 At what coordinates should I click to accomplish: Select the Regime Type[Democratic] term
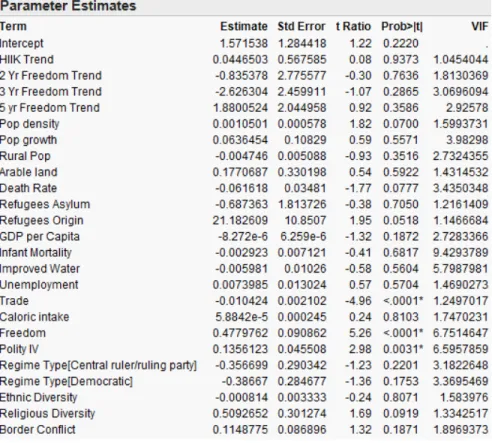(x=66, y=381)
